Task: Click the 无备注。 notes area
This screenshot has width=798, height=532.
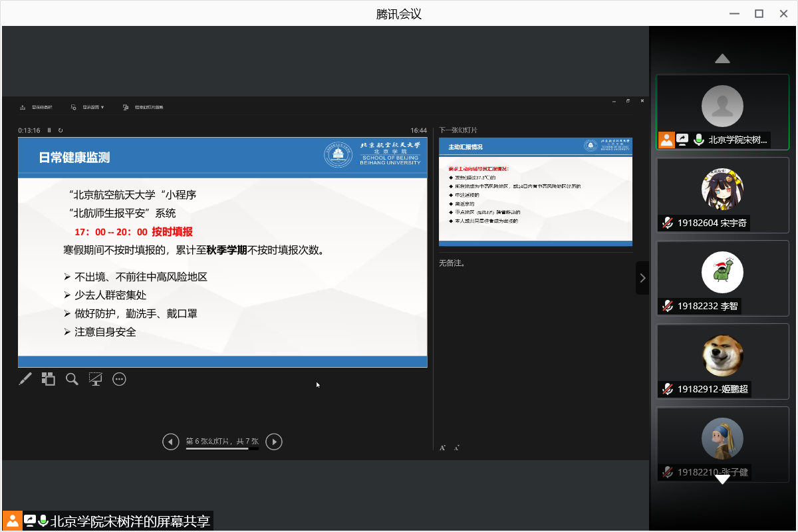Action: tap(452, 263)
